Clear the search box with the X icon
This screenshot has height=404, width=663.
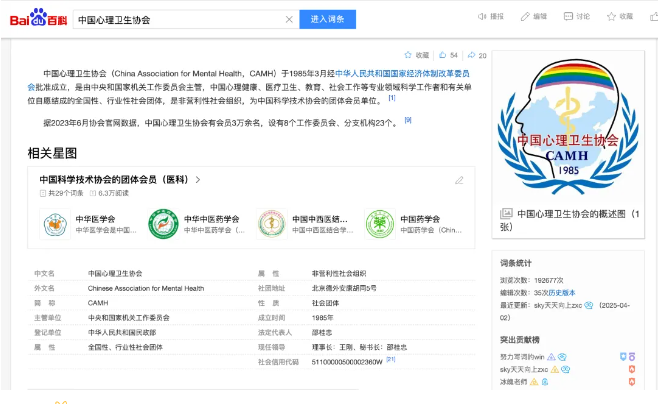tap(288, 19)
